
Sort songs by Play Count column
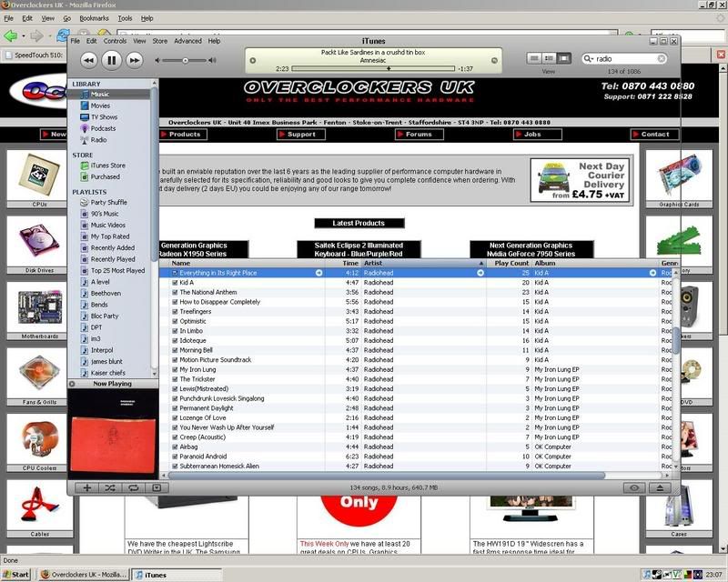point(510,263)
